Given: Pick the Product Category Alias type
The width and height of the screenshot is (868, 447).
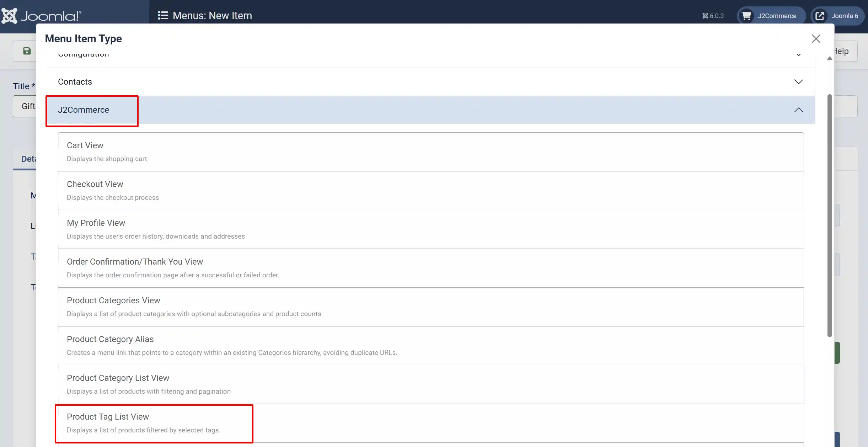Looking at the screenshot, I should point(431,346).
